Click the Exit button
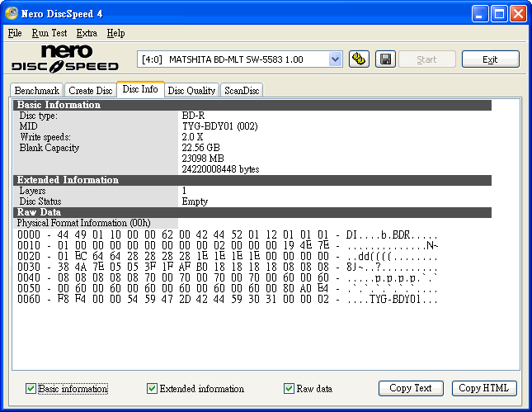 point(490,59)
